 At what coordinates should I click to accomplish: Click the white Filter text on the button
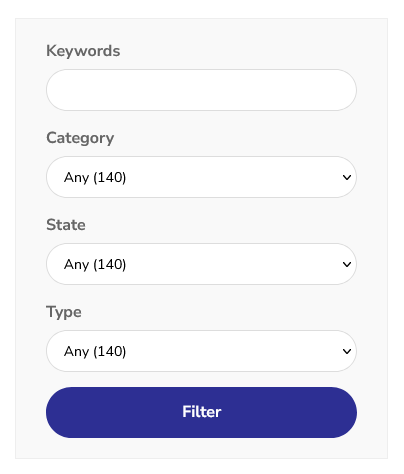(x=202, y=412)
